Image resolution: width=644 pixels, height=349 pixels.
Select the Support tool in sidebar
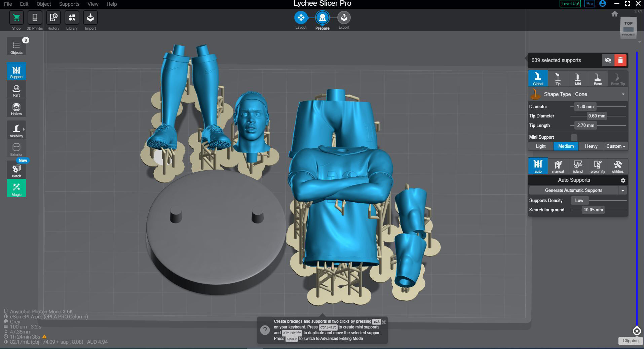point(16,71)
